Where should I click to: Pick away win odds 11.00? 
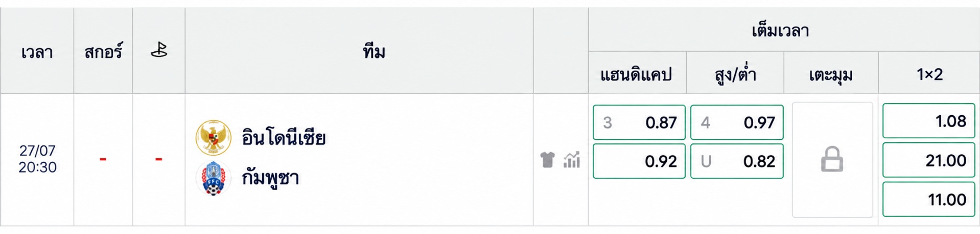point(929,199)
